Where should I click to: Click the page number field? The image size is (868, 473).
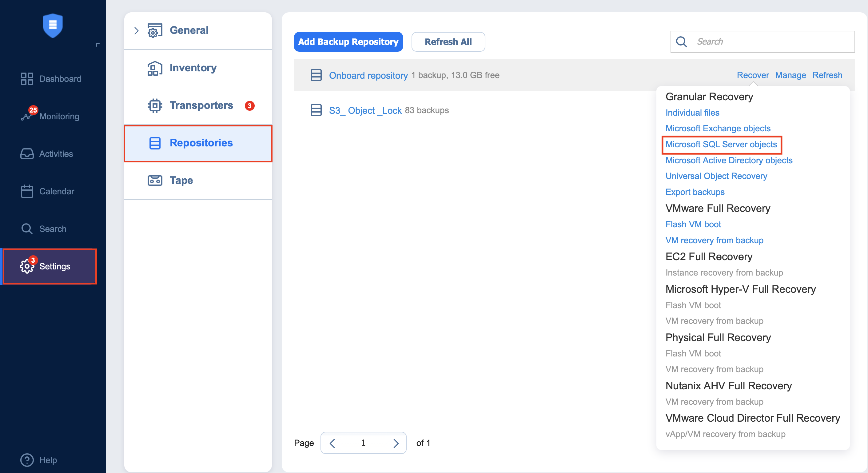[363, 443]
